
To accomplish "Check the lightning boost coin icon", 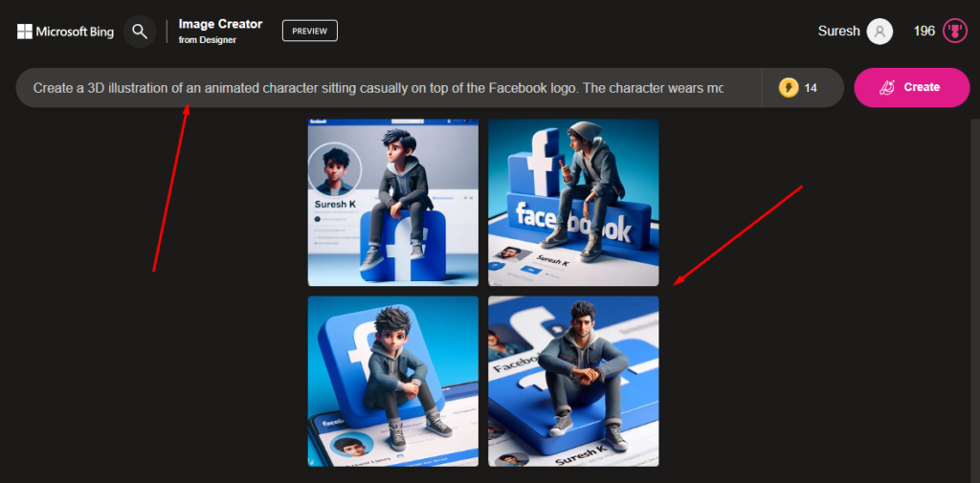I will coord(789,87).
